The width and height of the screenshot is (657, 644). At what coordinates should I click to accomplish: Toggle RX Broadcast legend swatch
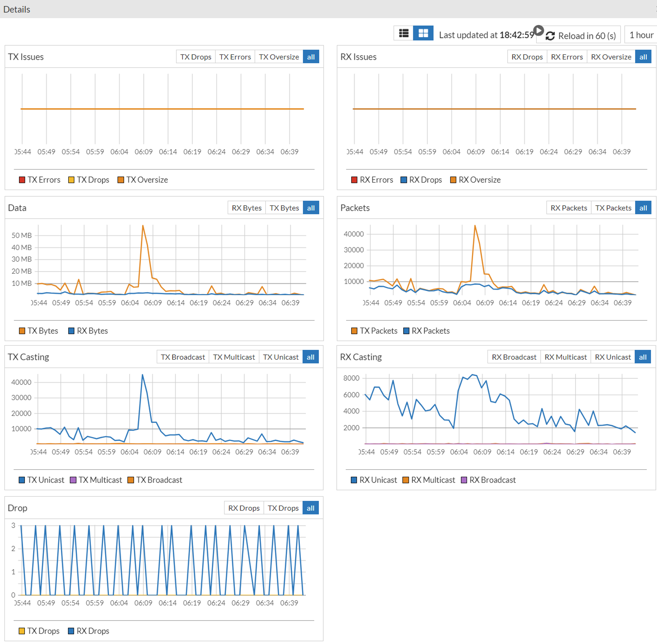coord(464,480)
